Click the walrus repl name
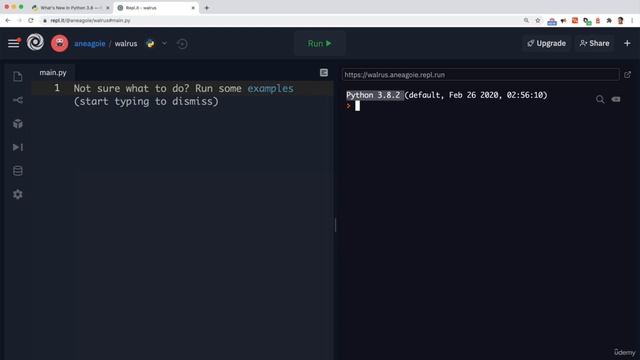This screenshot has height=360, width=640. pos(126,44)
